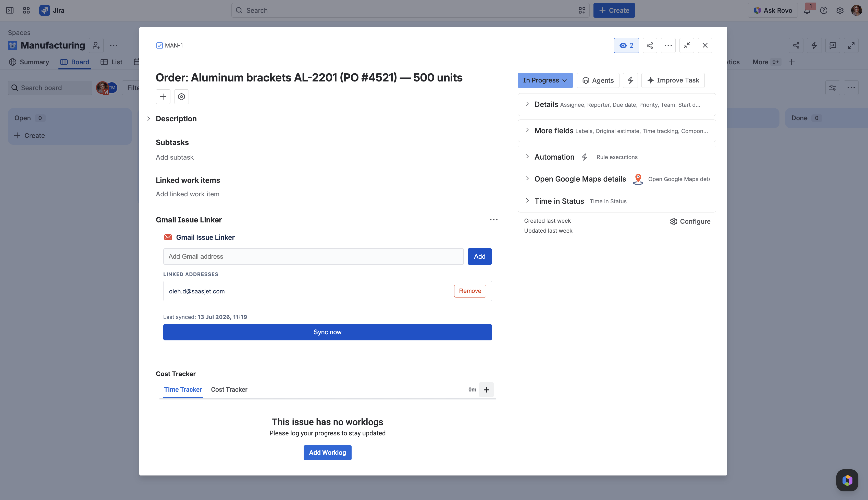
Task: Open the Gmail Issue Linker options menu
Action: click(x=493, y=220)
